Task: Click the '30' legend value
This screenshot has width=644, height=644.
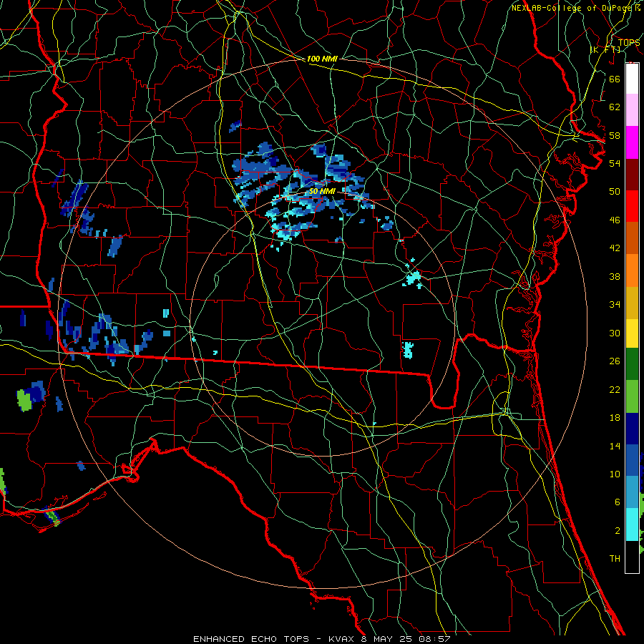Action: (615, 333)
